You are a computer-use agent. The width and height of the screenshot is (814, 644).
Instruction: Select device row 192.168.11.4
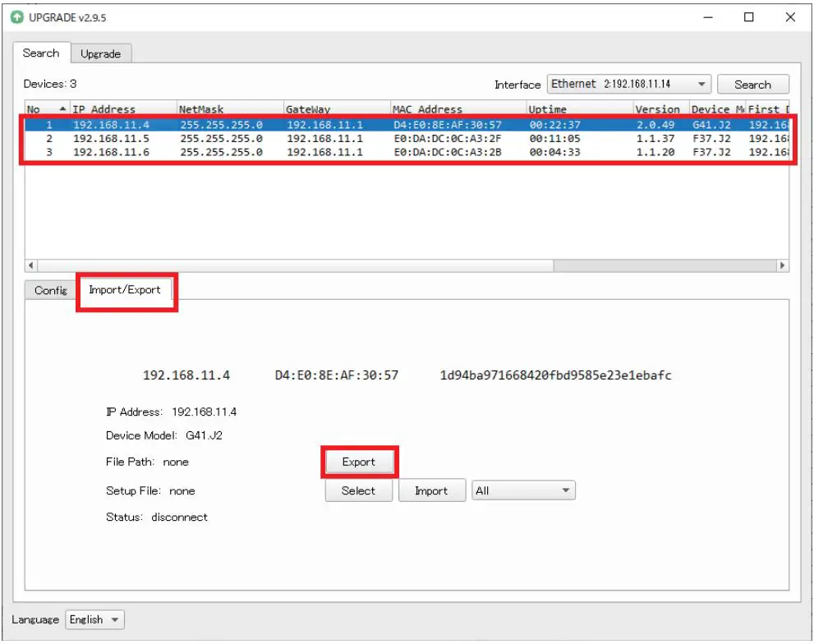407,125
